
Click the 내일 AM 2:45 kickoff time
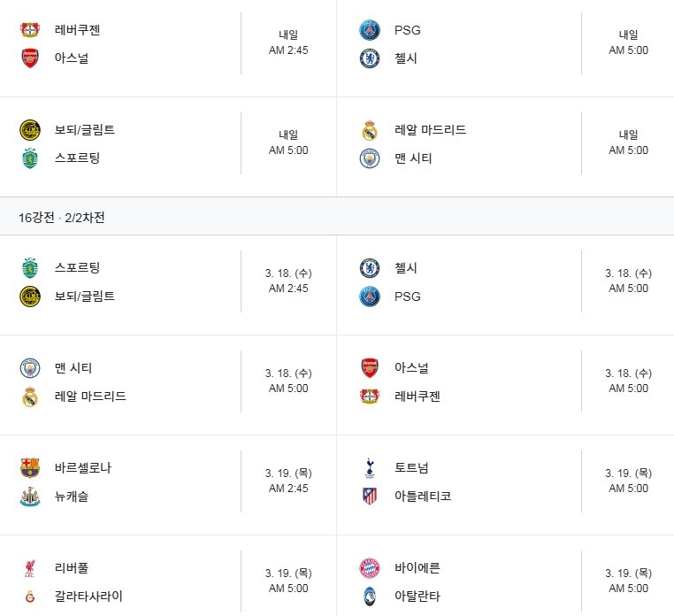[x=288, y=43]
